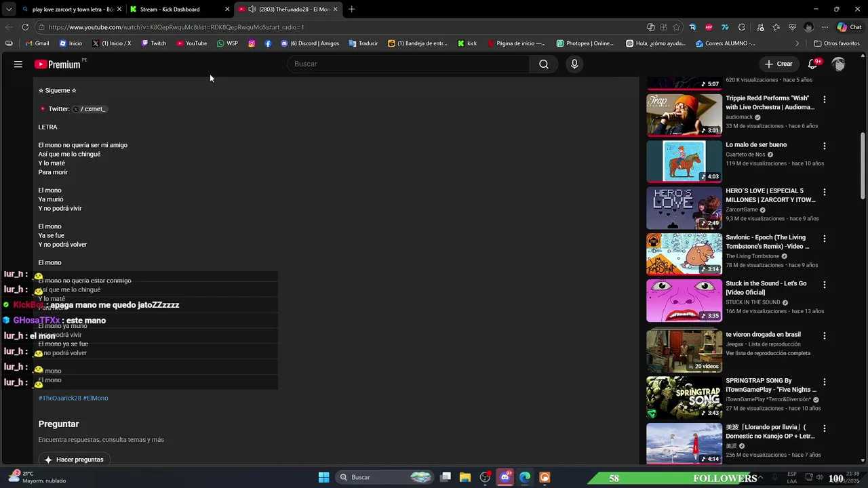Open the YouTube guide hamburger menu
This screenshot has width=868, height=488.
point(18,64)
